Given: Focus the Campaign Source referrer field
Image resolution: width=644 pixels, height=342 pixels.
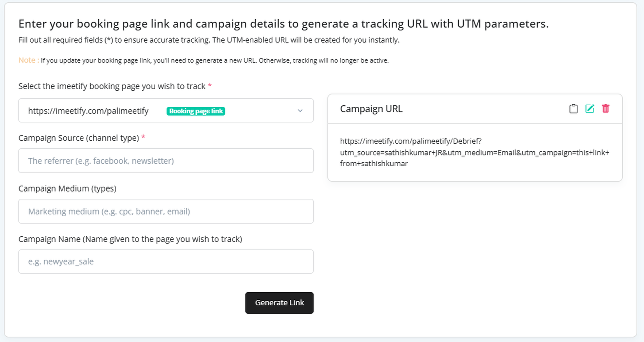Looking at the screenshot, I should pyautogui.click(x=166, y=161).
